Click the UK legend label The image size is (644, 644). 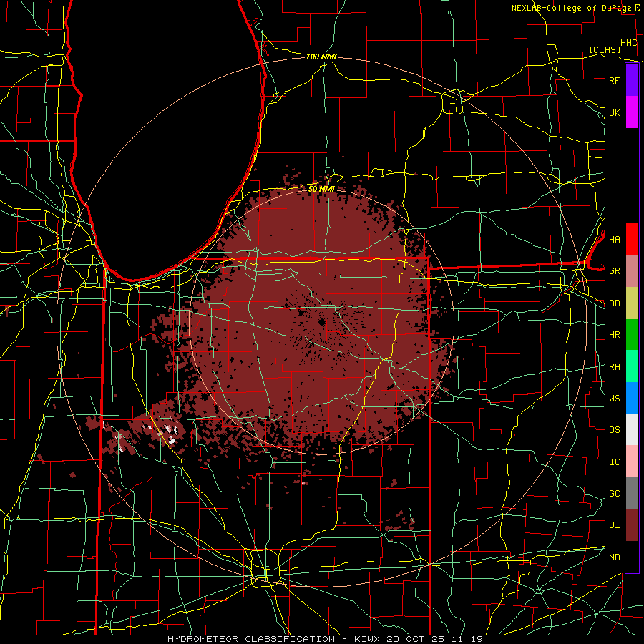614,112
